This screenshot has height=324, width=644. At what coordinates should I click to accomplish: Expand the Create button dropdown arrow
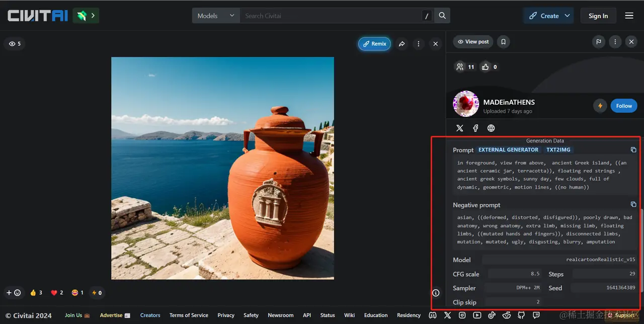(x=568, y=16)
